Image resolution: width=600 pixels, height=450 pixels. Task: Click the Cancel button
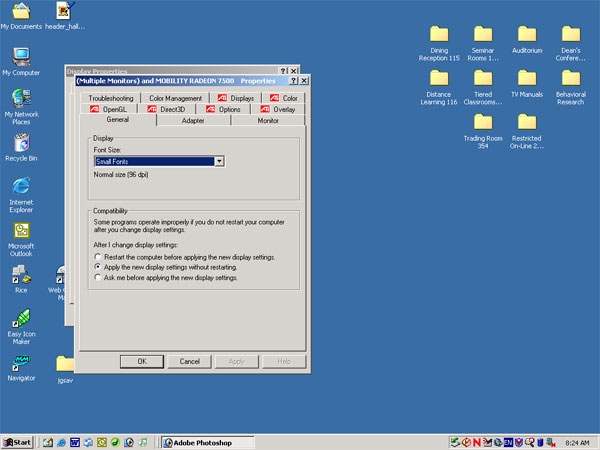(x=189, y=361)
